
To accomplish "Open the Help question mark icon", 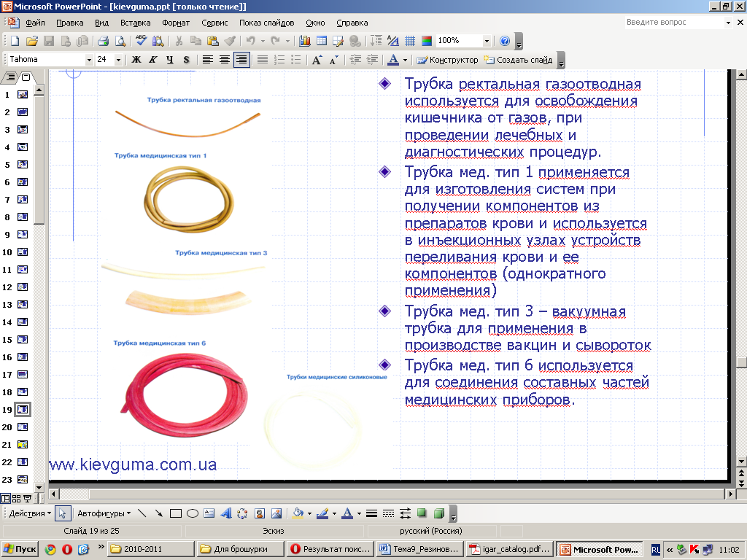I will [505, 41].
